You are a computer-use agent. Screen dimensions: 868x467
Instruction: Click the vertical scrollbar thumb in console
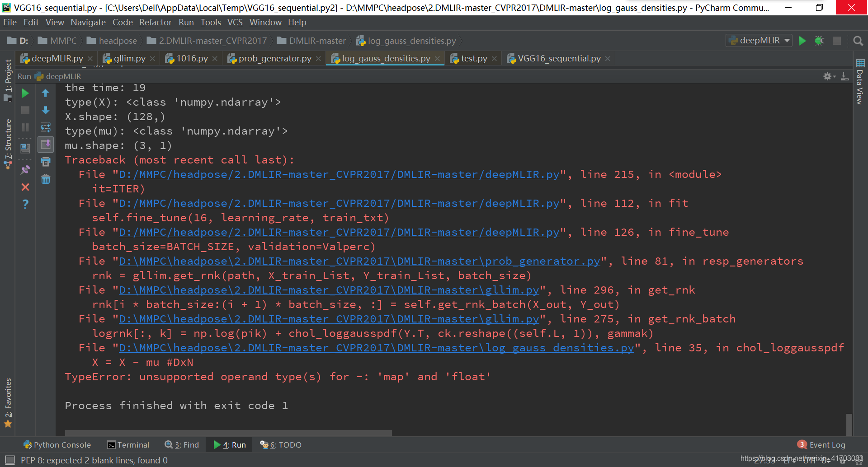tap(849, 425)
